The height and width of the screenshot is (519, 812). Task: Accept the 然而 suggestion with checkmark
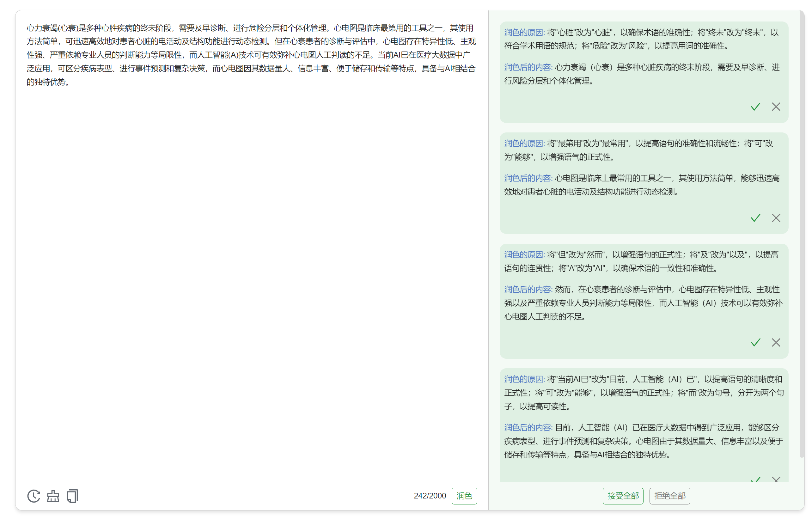[755, 342]
